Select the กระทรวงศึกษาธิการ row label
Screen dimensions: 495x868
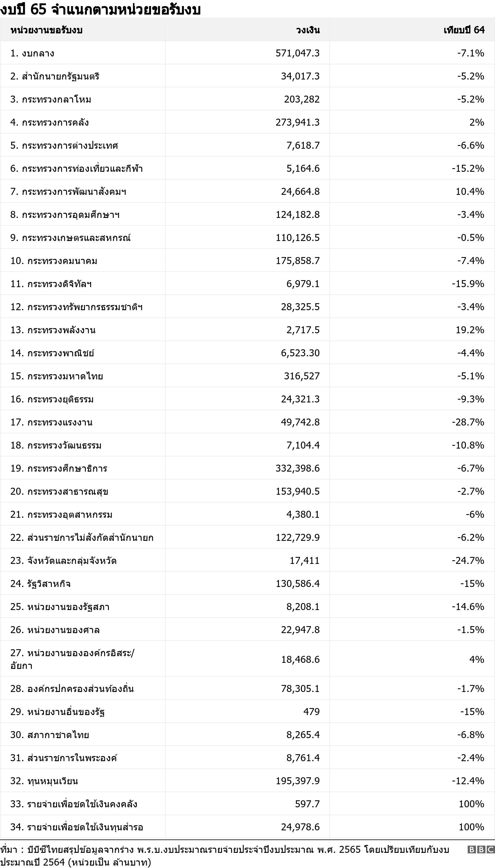coord(59,468)
